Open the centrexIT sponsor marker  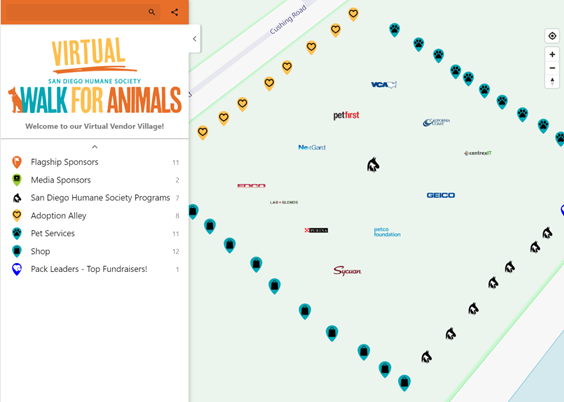(478, 153)
